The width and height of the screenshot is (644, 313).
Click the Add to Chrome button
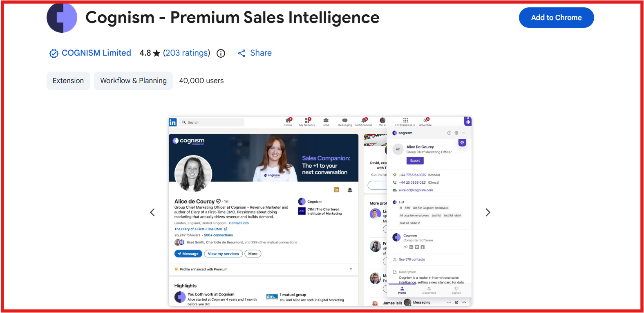coord(556,18)
